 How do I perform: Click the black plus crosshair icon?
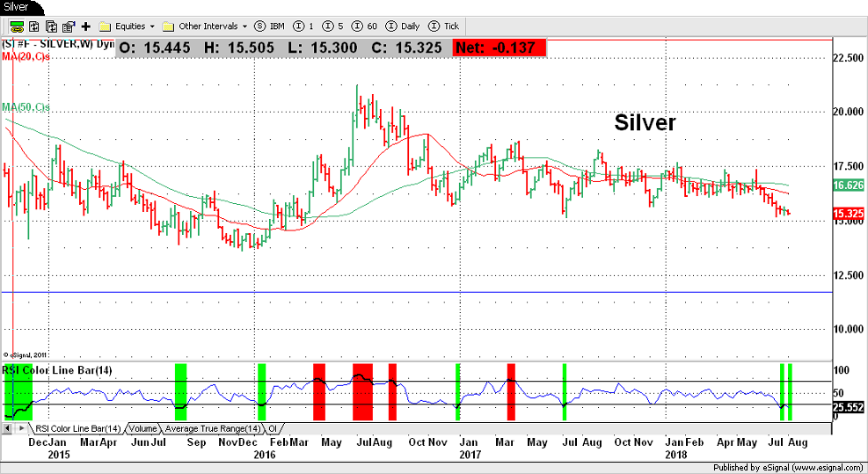tap(86, 26)
